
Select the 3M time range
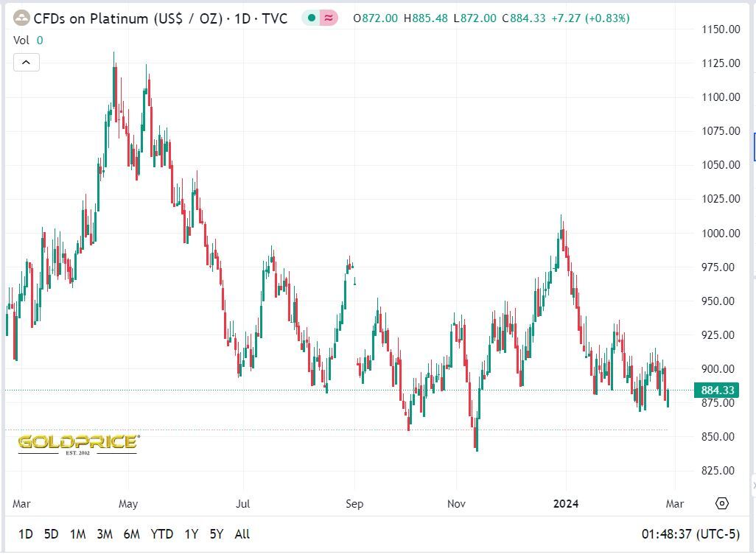pos(105,534)
